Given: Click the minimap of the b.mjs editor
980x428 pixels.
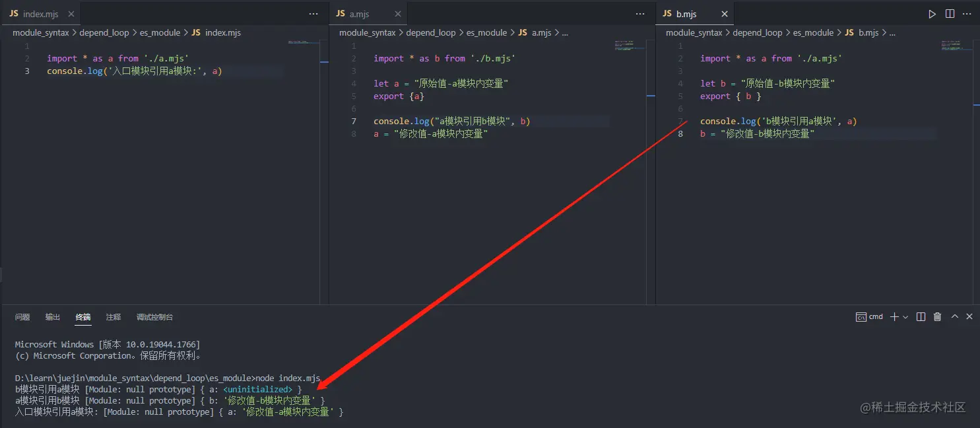Looking at the screenshot, I should click(957, 45).
